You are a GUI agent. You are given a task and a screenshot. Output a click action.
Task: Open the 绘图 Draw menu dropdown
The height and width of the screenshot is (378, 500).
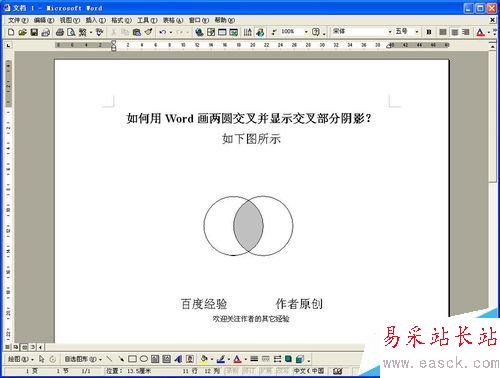click(21, 359)
